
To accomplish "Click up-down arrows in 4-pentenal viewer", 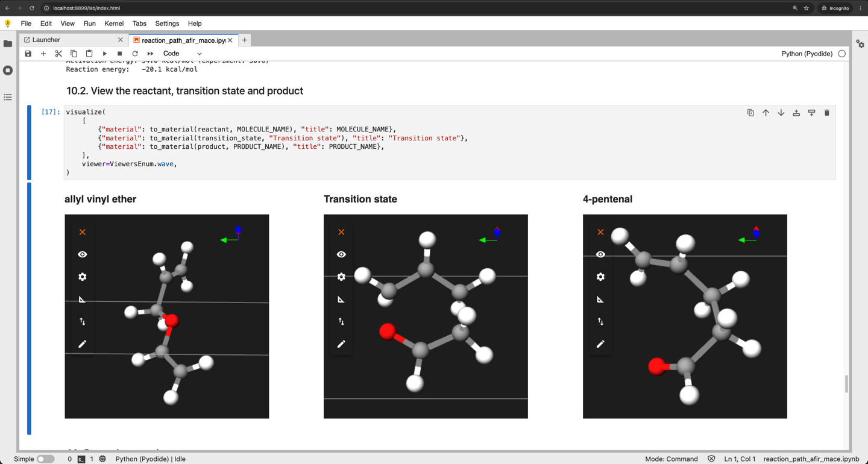I will tap(600, 322).
